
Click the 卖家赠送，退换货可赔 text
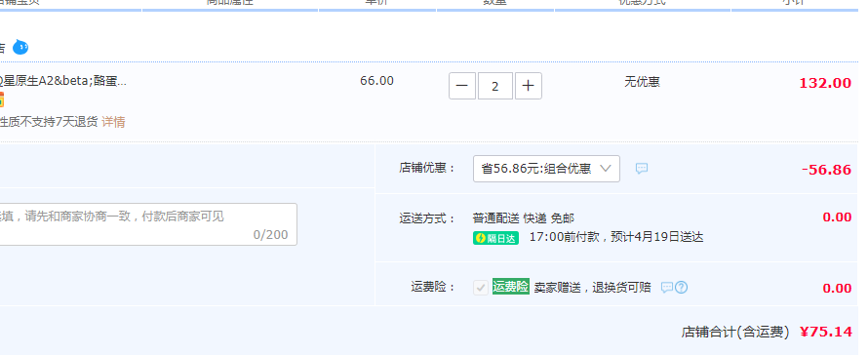[592, 288]
